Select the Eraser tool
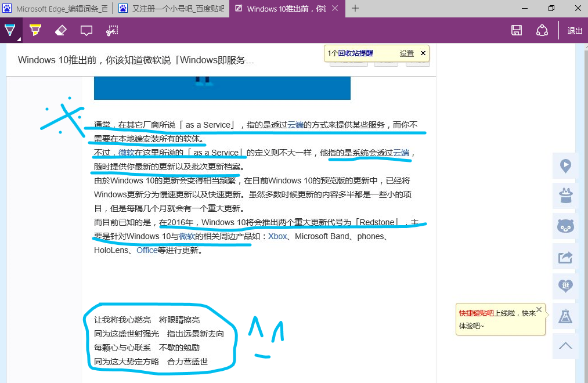Viewport: 588px width, 383px height. pyautogui.click(x=61, y=30)
